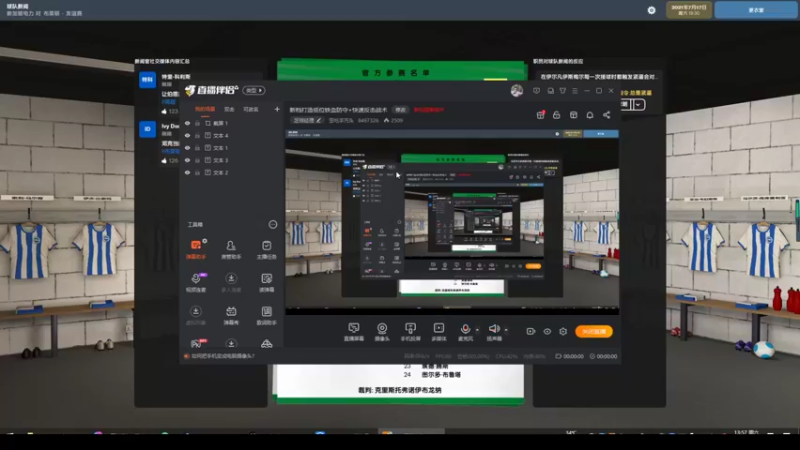Click the 虚拟形象 download tool in third row
This screenshot has width=800, height=450.
pos(196,315)
